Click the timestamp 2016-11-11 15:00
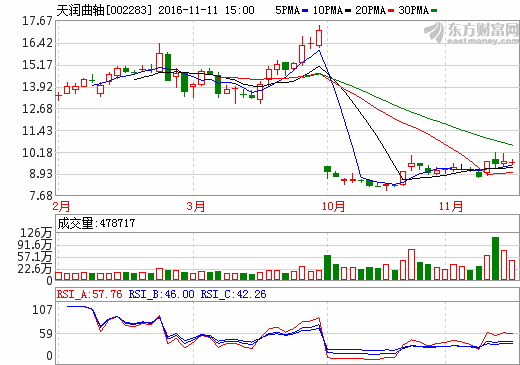This screenshot has width=520, height=365. 206,10
